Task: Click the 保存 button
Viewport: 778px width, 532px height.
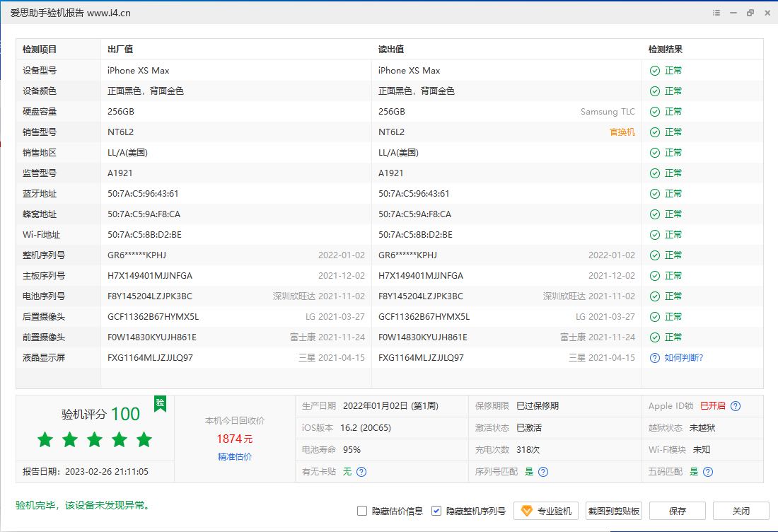Action: (678, 511)
